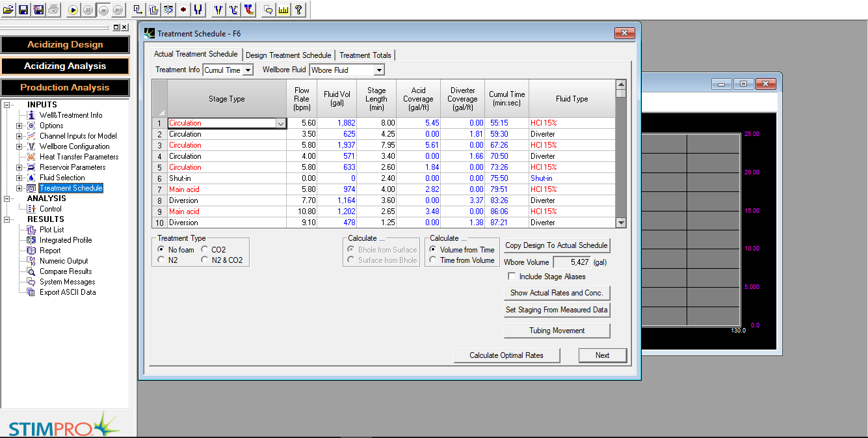Open the Treatment Info Cumul Time dropdown

248,70
